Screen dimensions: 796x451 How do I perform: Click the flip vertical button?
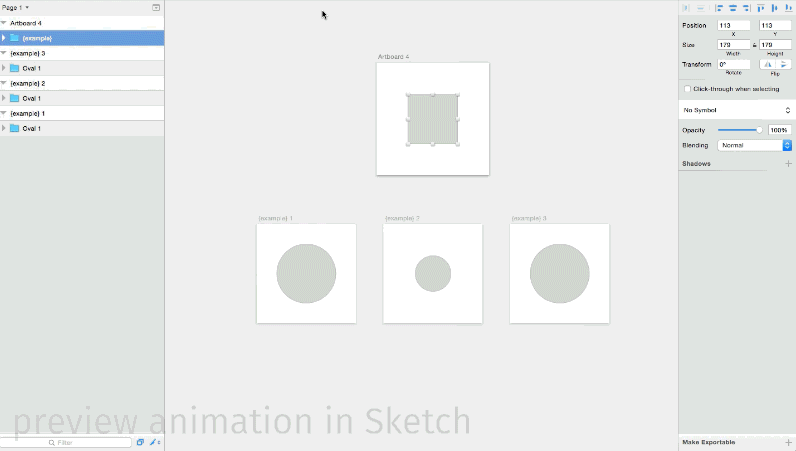783,64
